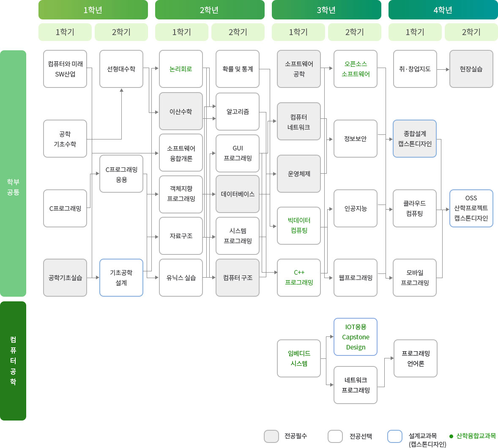Select the 알고리즘 course box
The image size is (498, 448).
[x=238, y=112]
